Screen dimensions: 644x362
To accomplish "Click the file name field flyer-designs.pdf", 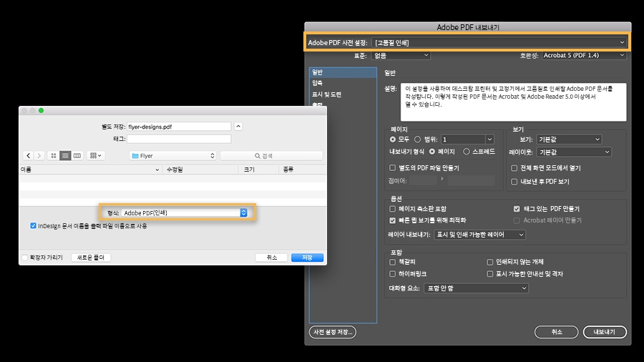I will (179, 127).
